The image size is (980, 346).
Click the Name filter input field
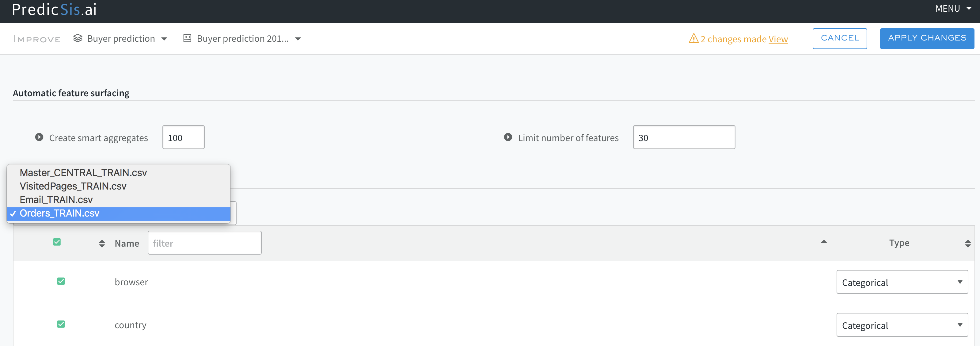(x=204, y=243)
